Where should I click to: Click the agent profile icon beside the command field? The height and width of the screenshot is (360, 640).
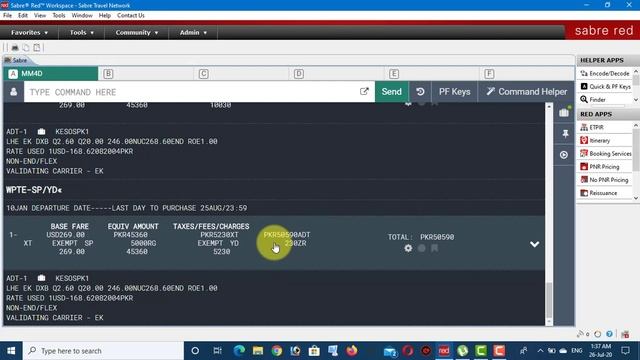coord(13,92)
